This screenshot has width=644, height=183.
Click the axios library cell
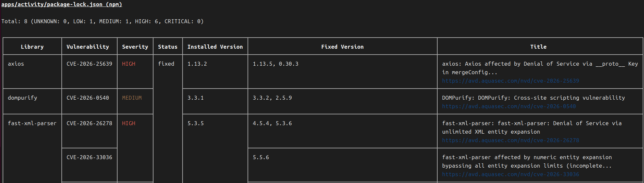[x=16, y=64]
